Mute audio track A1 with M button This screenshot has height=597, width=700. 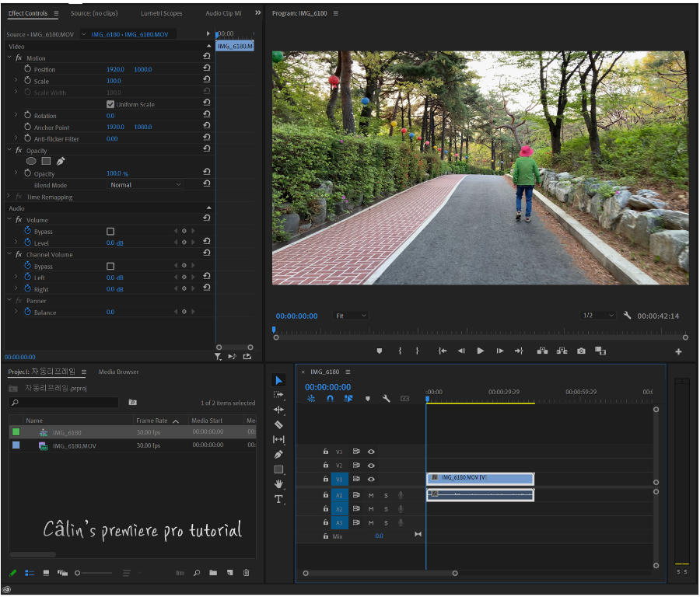371,495
